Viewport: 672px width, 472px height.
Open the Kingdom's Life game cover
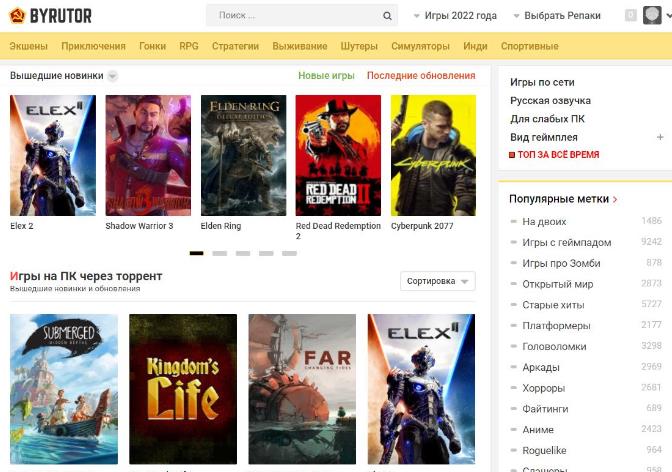pos(183,389)
